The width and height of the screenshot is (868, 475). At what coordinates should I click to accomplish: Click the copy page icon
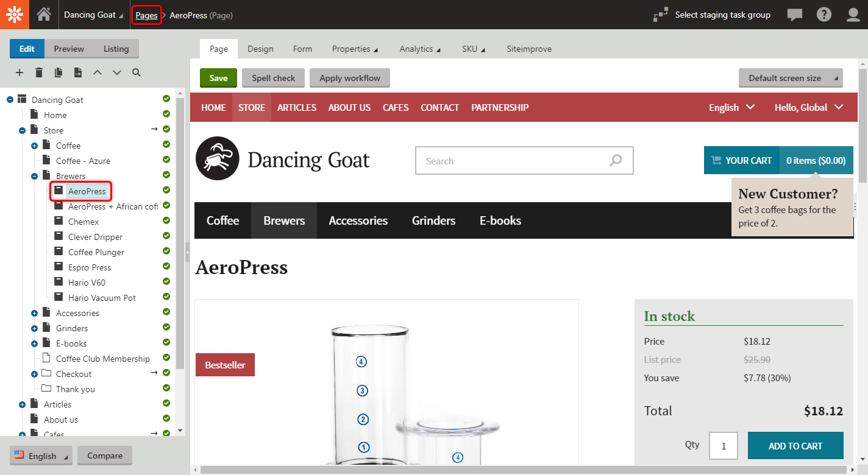click(x=59, y=72)
